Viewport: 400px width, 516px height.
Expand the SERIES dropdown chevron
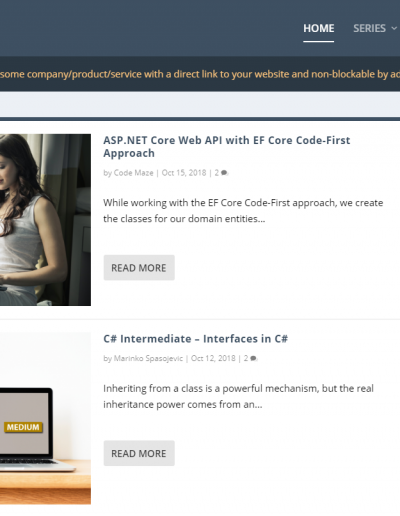[x=394, y=28]
